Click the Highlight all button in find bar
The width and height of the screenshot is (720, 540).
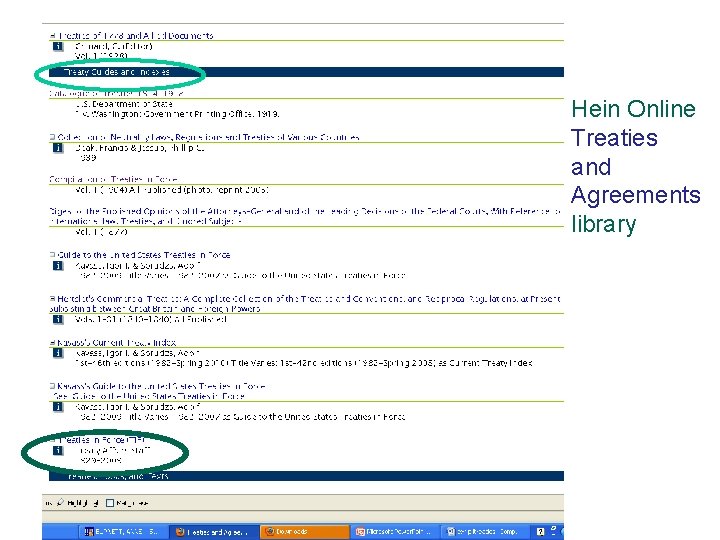coord(78,503)
